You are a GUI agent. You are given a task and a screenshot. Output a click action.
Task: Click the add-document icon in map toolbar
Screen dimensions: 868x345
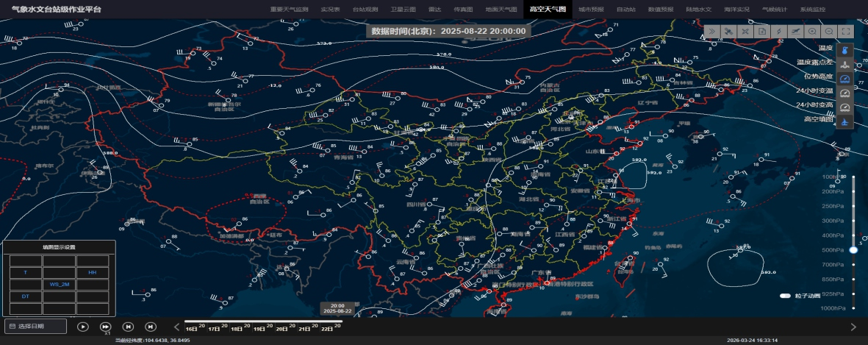(x=762, y=32)
